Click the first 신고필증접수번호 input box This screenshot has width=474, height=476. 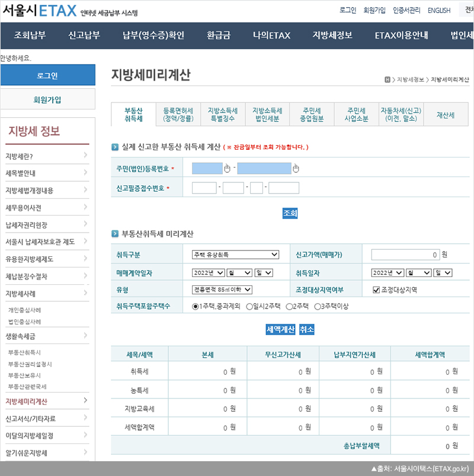[204, 188]
